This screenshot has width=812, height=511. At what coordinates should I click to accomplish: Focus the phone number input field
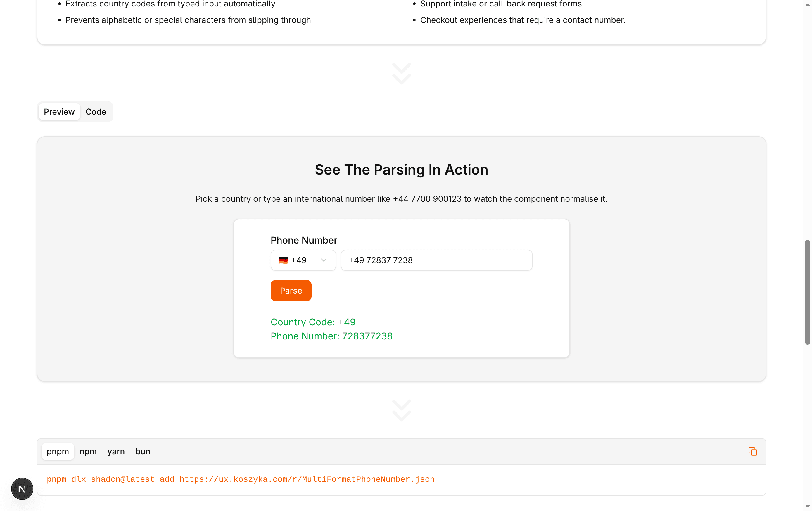tap(436, 260)
